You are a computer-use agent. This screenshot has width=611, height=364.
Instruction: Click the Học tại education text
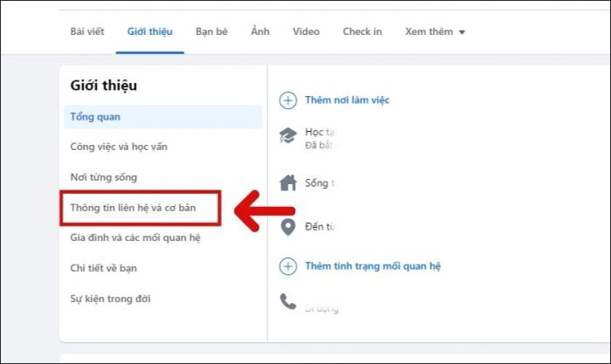320,132
